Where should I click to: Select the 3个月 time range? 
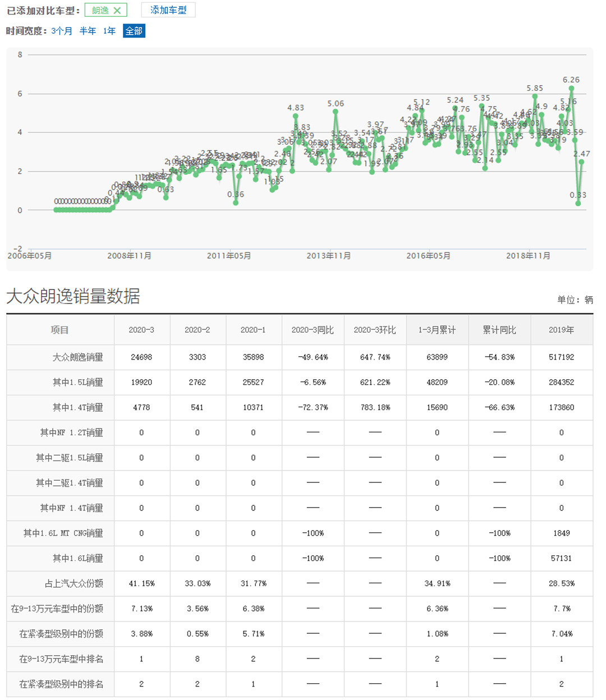coord(61,31)
